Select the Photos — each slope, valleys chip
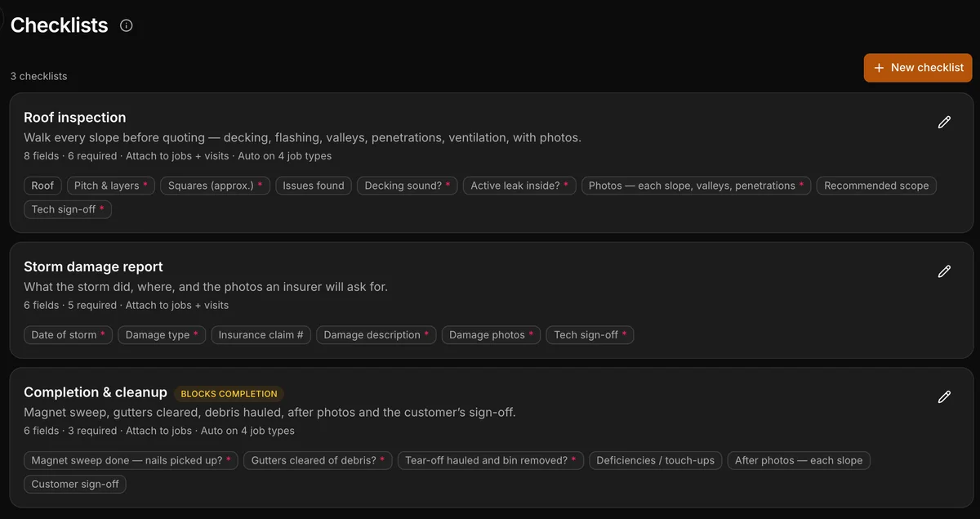The image size is (980, 519). (x=696, y=186)
